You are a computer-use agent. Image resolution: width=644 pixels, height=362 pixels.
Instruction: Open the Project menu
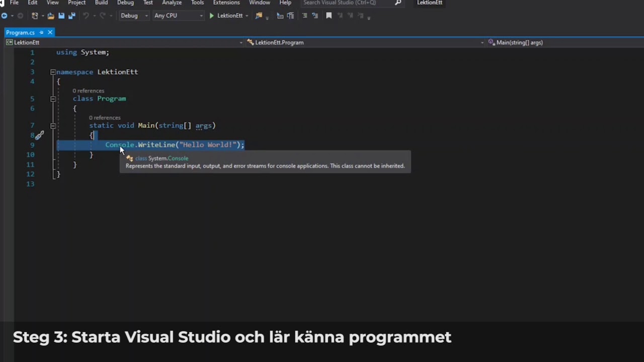(x=76, y=3)
